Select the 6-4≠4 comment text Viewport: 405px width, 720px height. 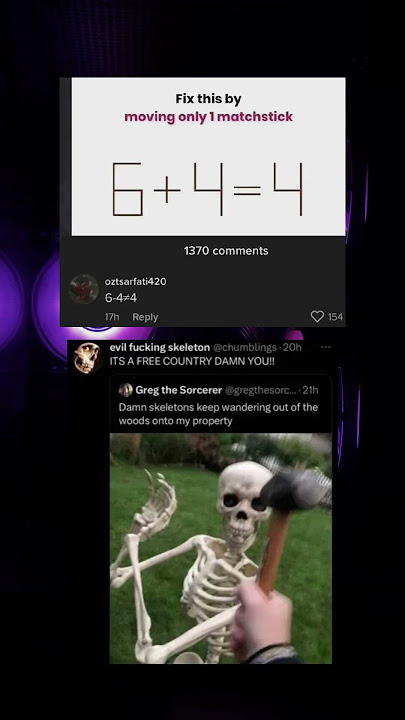pyautogui.click(x=121, y=298)
